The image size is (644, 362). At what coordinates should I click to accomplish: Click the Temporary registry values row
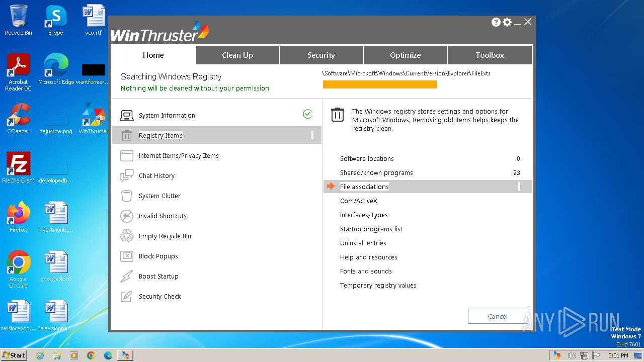pos(428,285)
